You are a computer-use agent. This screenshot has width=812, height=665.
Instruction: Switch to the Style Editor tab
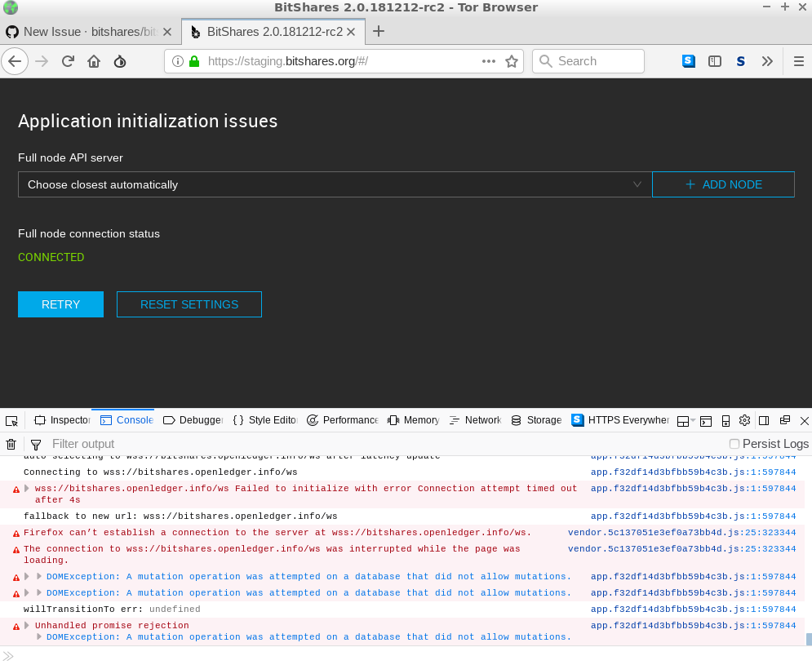[265, 420]
